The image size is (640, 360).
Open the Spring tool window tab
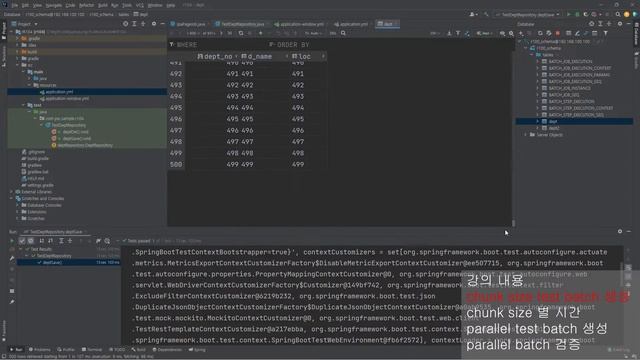(197, 350)
